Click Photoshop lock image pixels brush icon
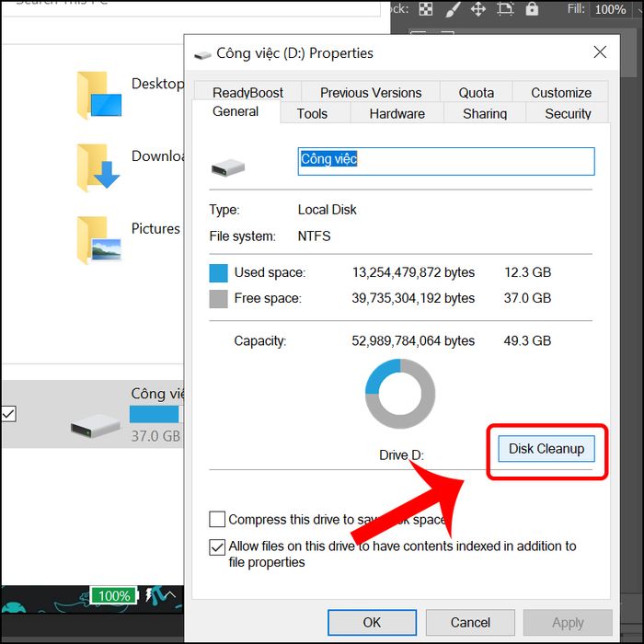Image resolution: width=644 pixels, height=644 pixels. pos(452,9)
